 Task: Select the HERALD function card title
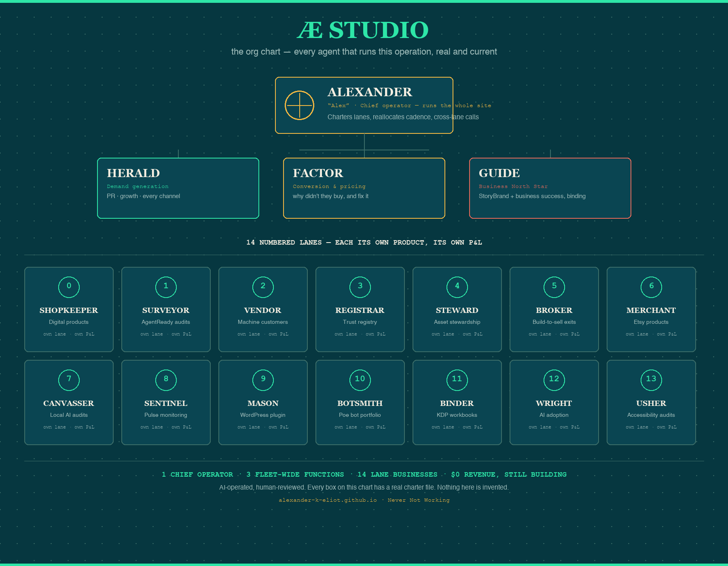pos(133,173)
